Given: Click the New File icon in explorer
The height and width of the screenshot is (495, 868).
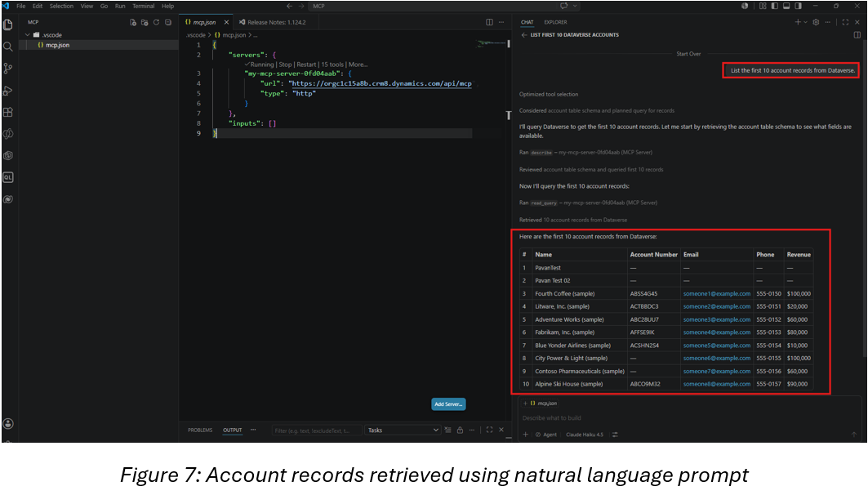Looking at the screenshot, I should tap(133, 22).
